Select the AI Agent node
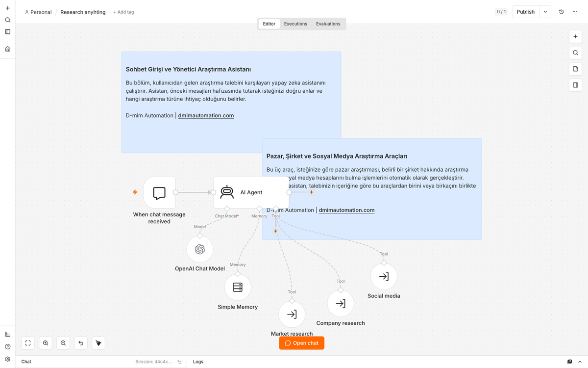Screen dimensions: 588x368 click(x=251, y=192)
